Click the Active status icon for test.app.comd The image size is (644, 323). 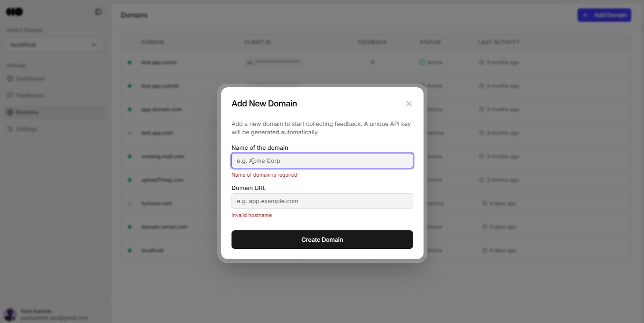[x=422, y=62]
